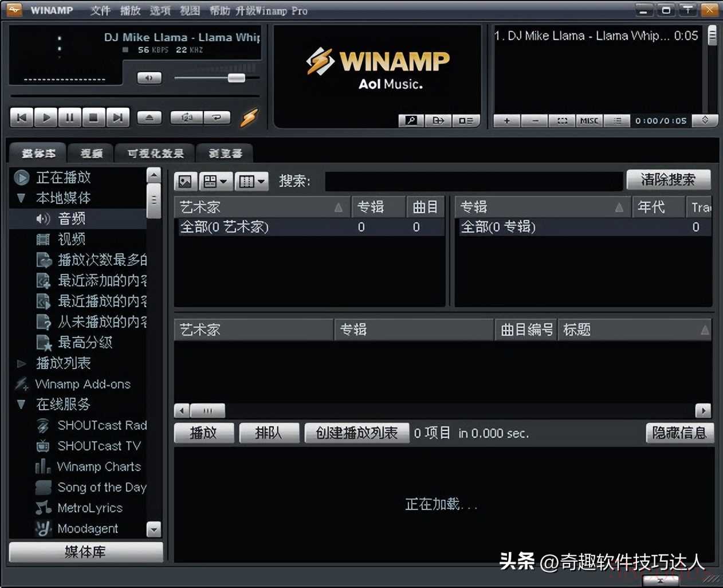This screenshot has height=588, width=723.
Task: Open the never played 从未播放的内容 list
Action: [x=102, y=322]
